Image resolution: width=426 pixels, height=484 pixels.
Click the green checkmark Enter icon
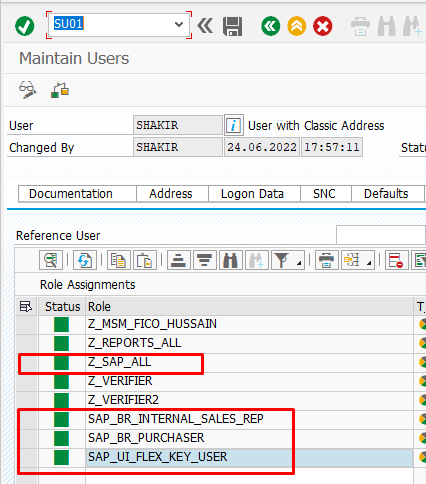(x=25, y=26)
